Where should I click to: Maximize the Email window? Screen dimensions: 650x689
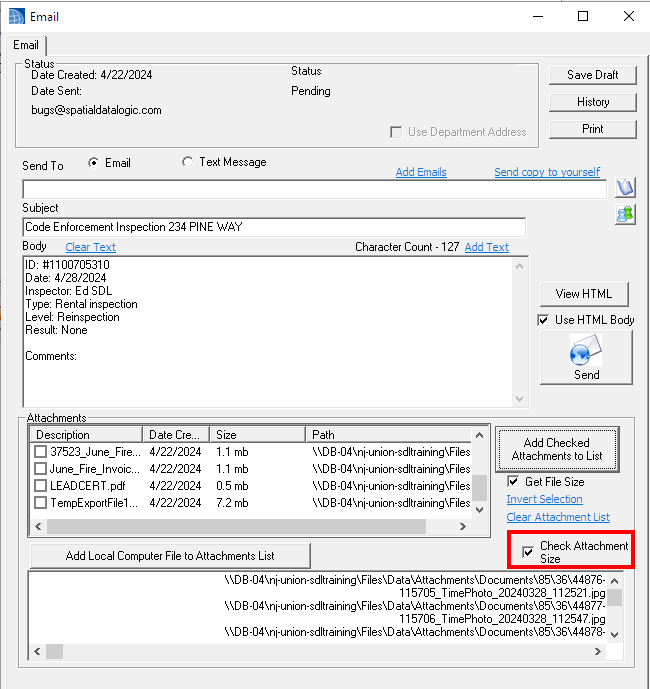coord(583,16)
